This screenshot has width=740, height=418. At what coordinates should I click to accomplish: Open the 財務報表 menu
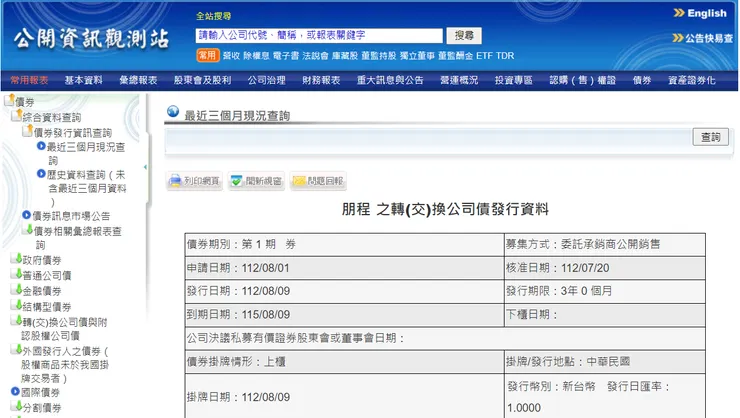point(321,80)
